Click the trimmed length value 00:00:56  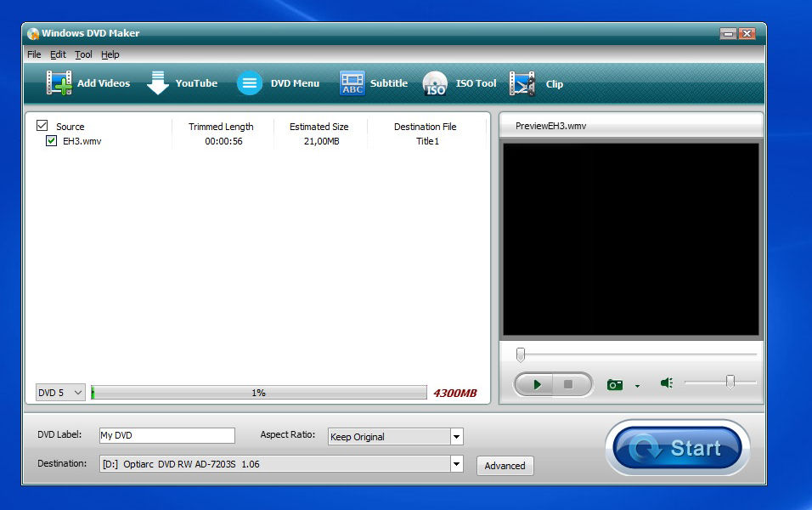pos(223,141)
